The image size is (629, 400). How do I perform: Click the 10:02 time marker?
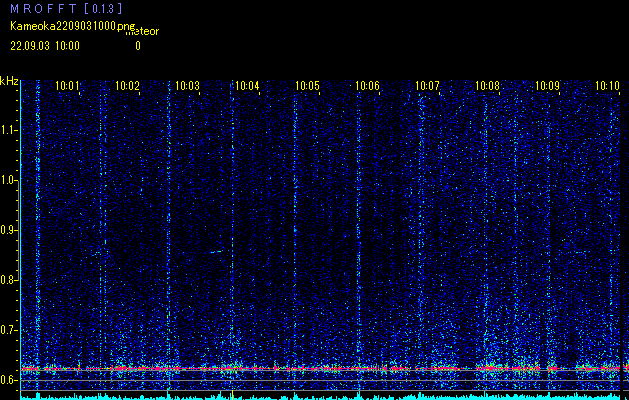[128, 86]
